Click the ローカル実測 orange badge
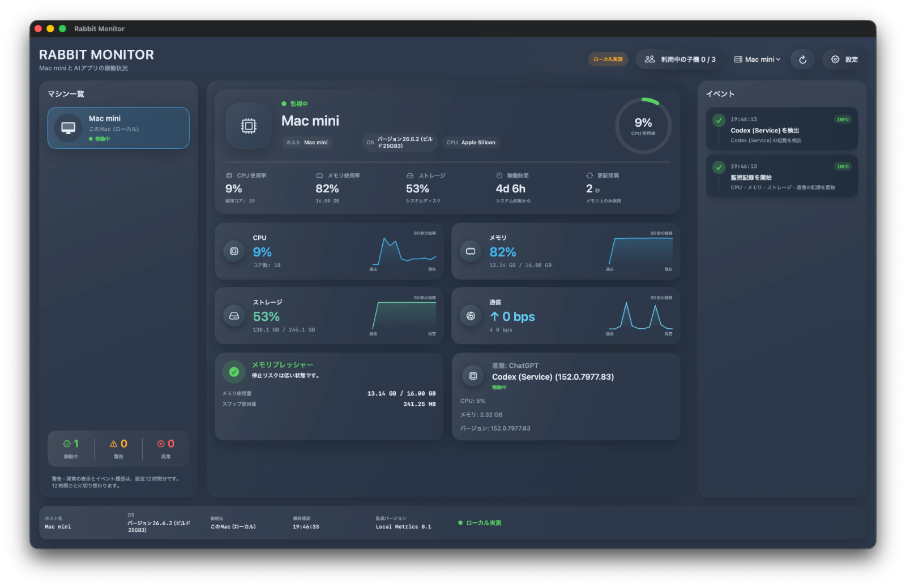This screenshot has height=588, width=906. [x=608, y=59]
